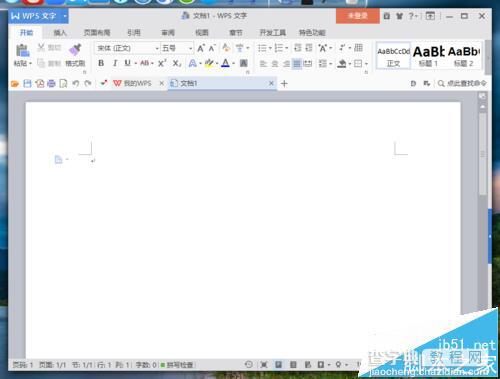Click the Character shading icon
This screenshot has height=379, width=500.
coord(244,63)
